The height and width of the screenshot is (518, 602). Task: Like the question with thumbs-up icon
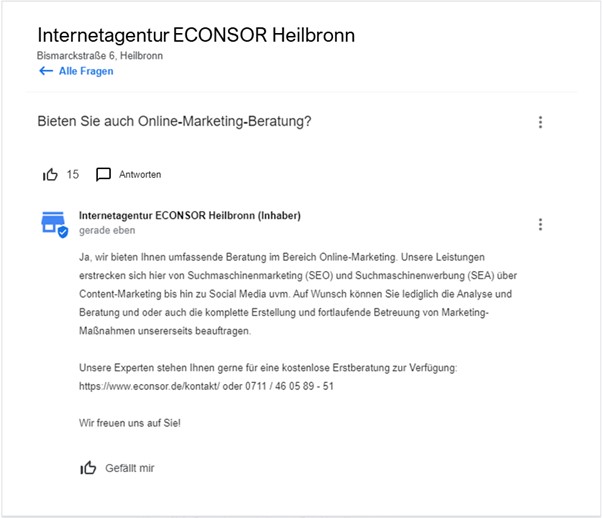pos(51,174)
